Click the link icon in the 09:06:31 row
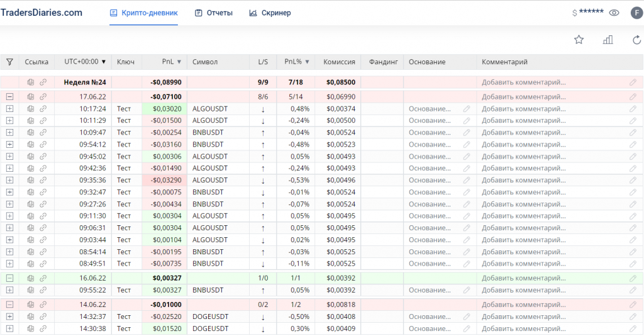 tap(43, 228)
